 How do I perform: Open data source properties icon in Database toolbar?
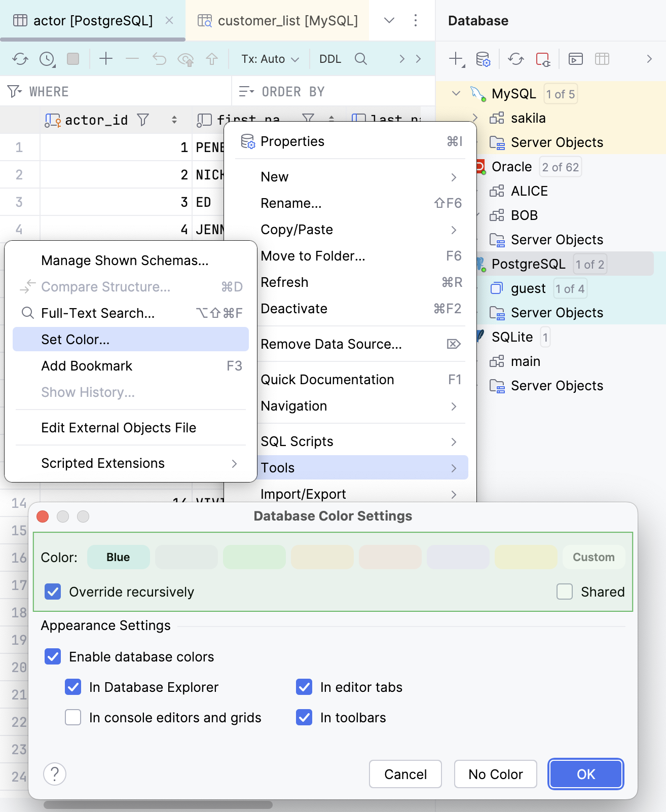(483, 59)
